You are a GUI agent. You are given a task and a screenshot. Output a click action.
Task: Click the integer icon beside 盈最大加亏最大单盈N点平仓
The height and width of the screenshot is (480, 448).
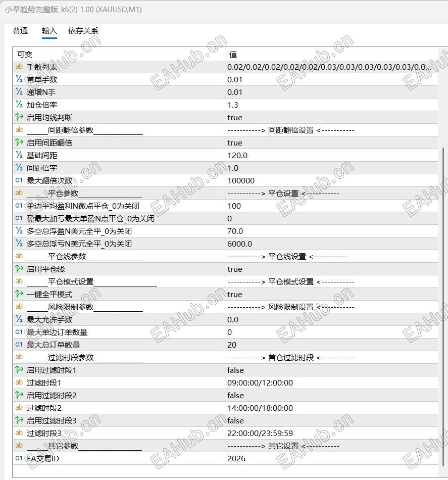(19, 218)
